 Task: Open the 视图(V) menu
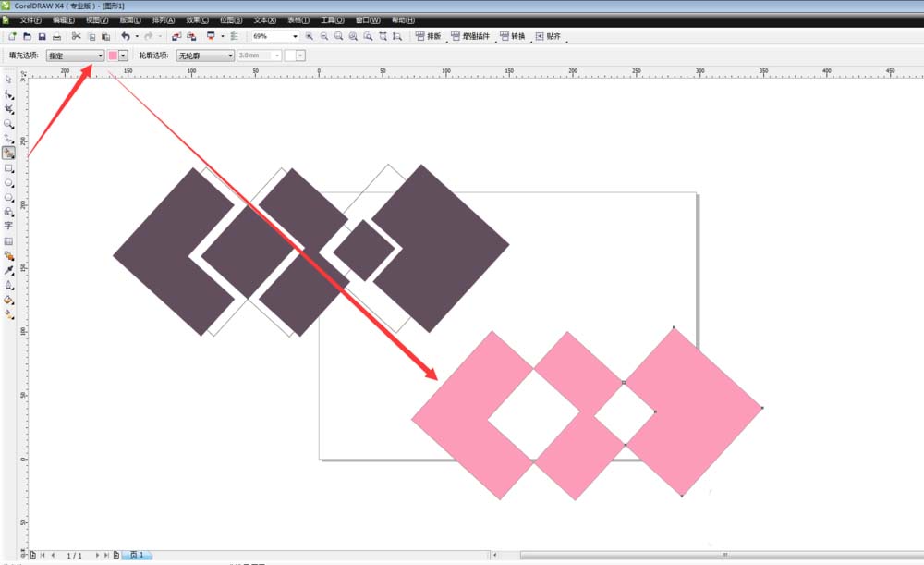[97, 20]
